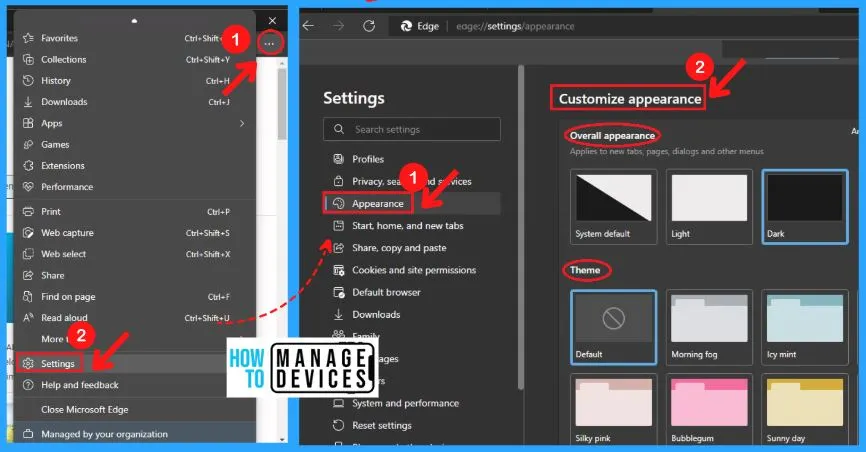Open Extensions from the Edge menu
Viewport: 866px width, 452px height.
pos(133,166)
